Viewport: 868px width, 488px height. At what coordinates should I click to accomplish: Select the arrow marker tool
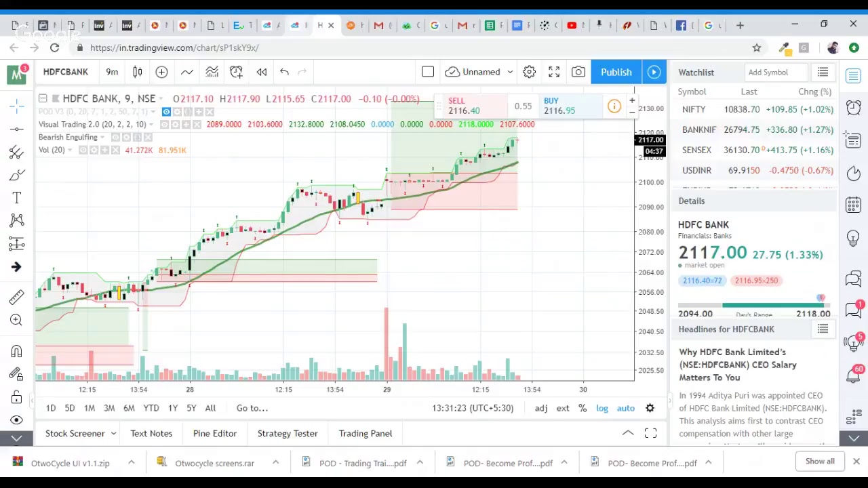tap(17, 267)
